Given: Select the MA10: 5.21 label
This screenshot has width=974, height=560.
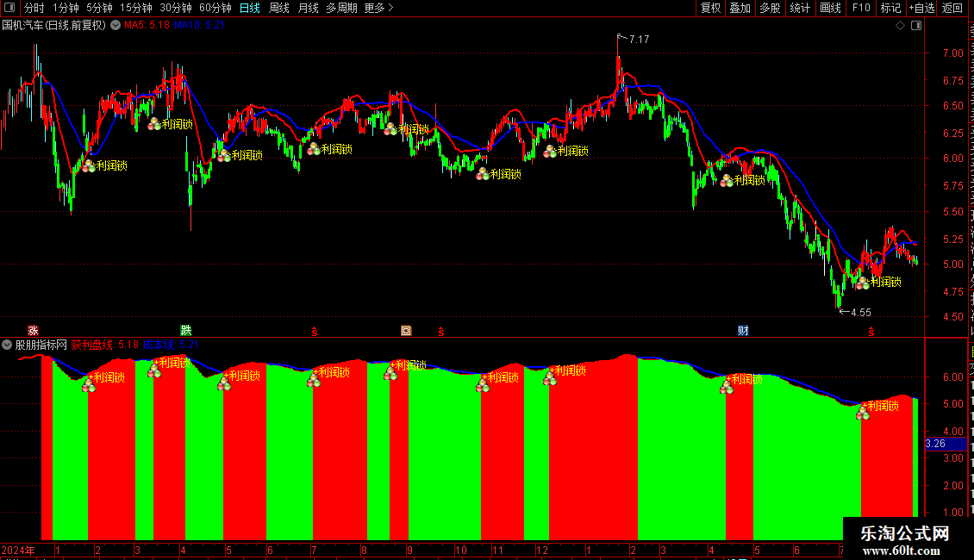Looking at the screenshot, I should (199, 25).
